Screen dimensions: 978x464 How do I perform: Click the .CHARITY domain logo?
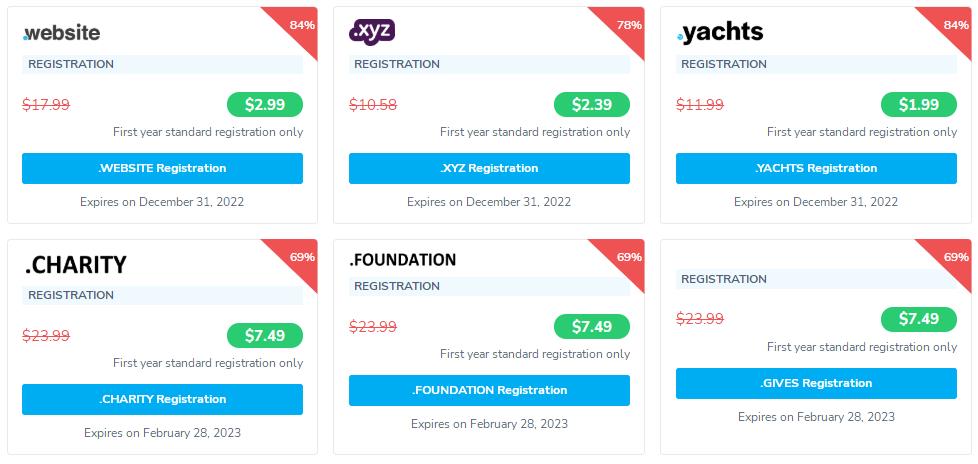(76, 265)
